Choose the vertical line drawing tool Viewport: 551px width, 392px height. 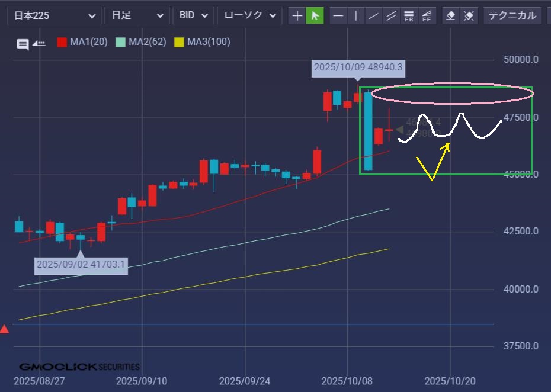tap(355, 15)
